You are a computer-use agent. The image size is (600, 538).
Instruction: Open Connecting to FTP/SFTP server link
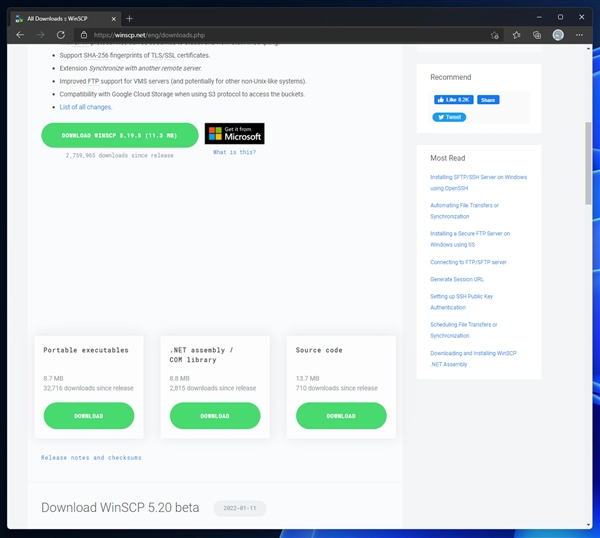(x=468, y=262)
